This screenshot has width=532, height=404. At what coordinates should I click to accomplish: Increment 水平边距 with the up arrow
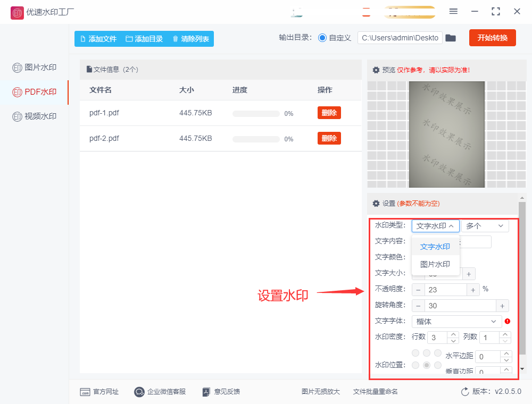tap(506, 353)
